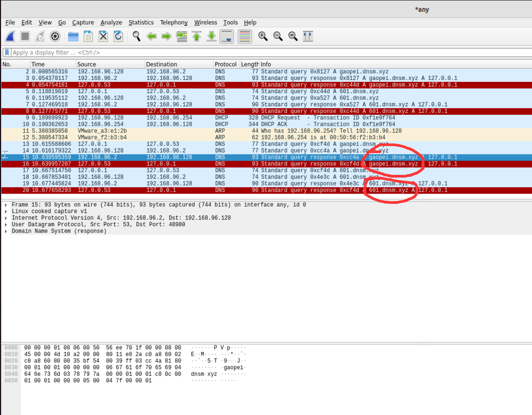Sort by the No. column header

click(x=16, y=64)
